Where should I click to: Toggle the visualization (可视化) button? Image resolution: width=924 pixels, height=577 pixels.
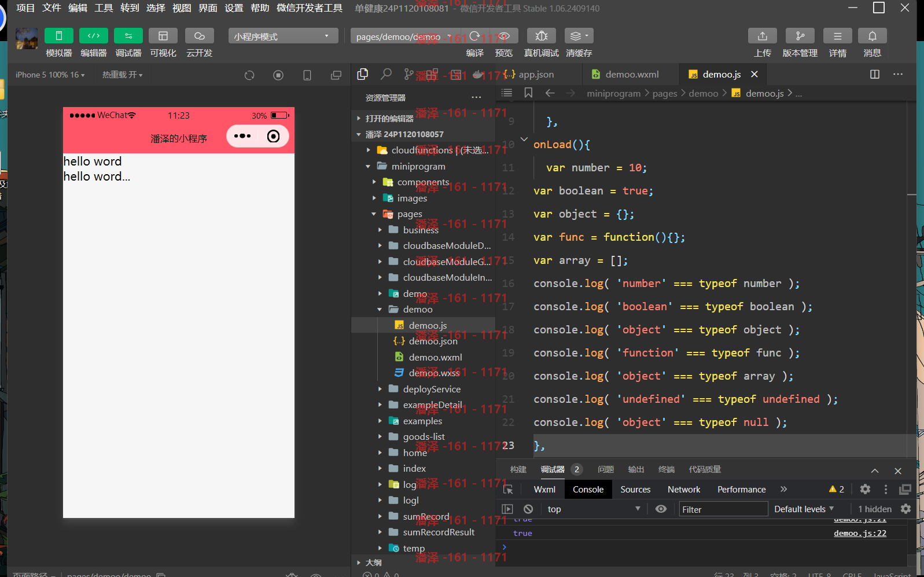point(163,36)
